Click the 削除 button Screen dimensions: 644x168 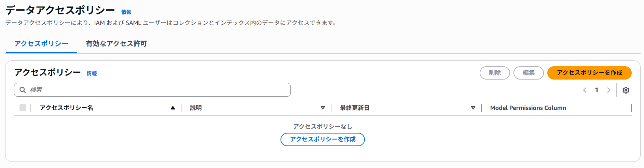click(495, 73)
